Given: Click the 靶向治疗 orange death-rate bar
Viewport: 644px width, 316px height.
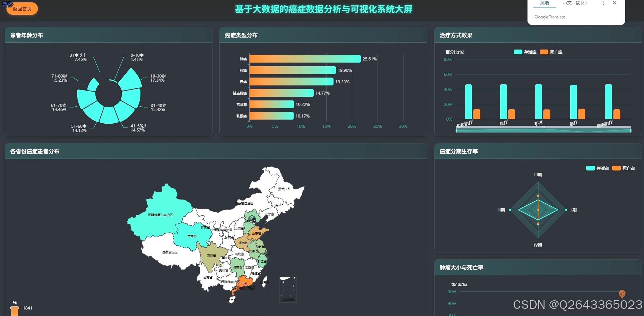Looking at the screenshot, I should click(x=617, y=114).
